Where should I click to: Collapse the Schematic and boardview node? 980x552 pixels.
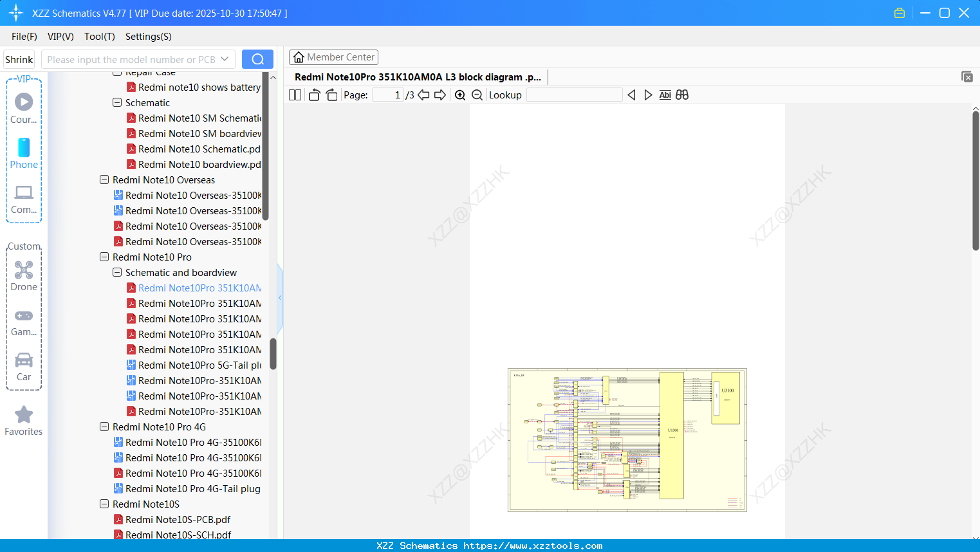pos(116,272)
